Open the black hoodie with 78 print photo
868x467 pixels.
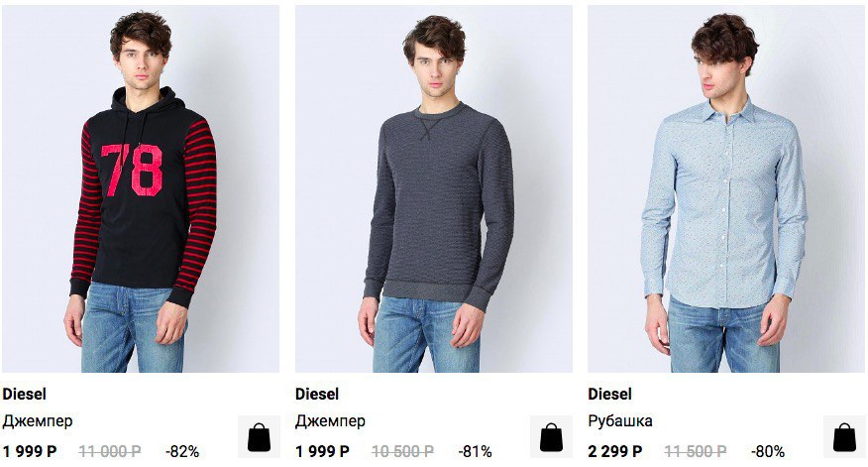coord(141,189)
